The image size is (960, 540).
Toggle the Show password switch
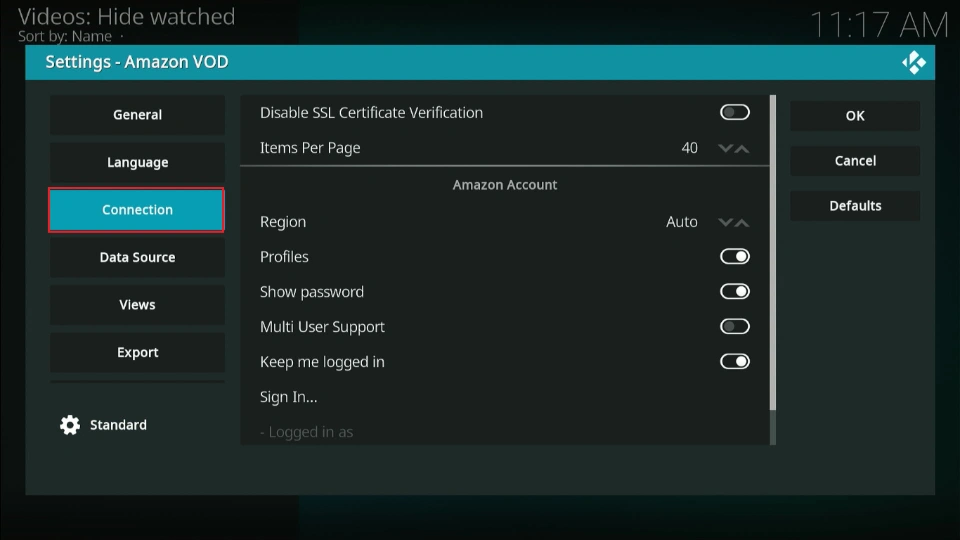pos(734,292)
